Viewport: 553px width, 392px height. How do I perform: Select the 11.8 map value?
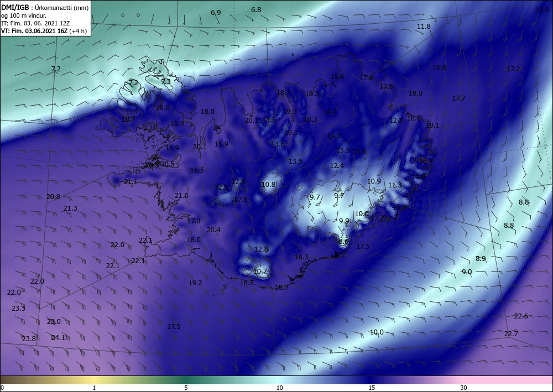coord(424,27)
